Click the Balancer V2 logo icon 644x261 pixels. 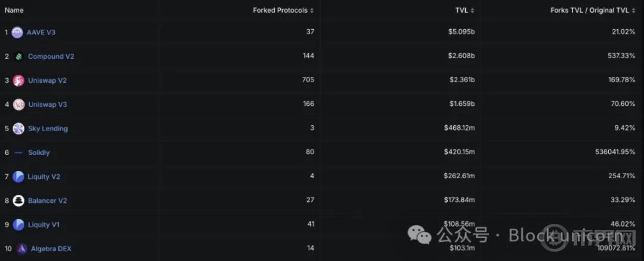(x=19, y=201)
